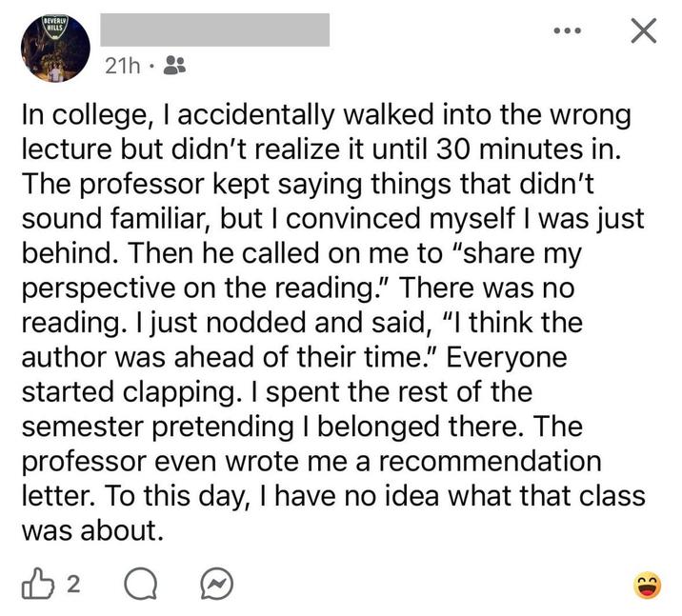This screenshot has height=616, width=682.
Task: Select the 21h timestamp
Action: click(123, 66)
